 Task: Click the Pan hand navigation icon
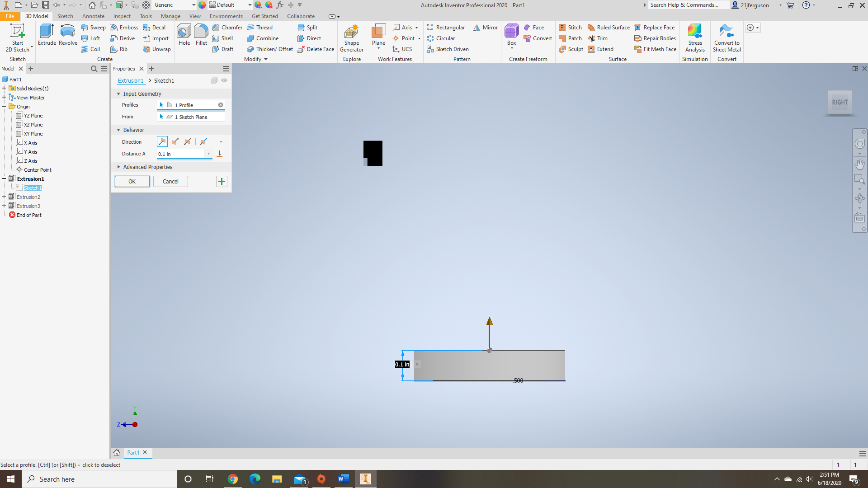(859, 164)
